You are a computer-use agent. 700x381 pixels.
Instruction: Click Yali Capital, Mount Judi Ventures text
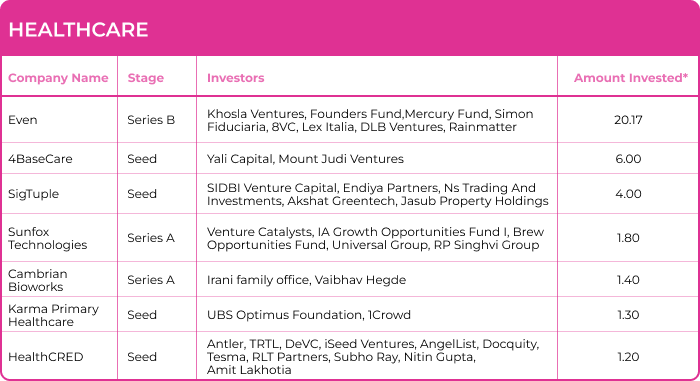pyautogui.click(x=305, y=159)
